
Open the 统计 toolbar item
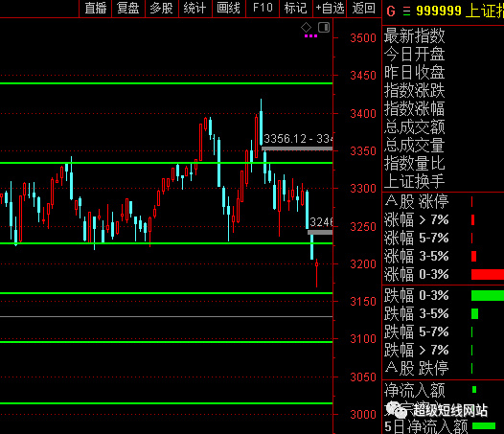point(195,9)
